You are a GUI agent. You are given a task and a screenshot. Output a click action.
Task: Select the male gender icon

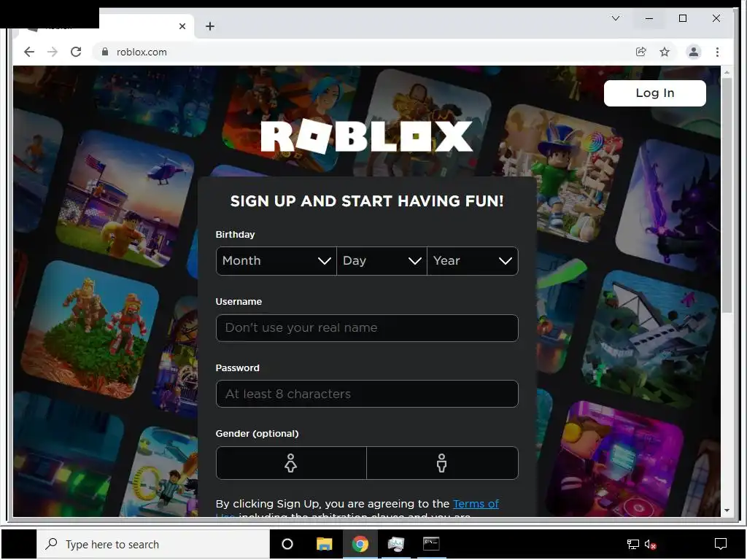point(442,463)
